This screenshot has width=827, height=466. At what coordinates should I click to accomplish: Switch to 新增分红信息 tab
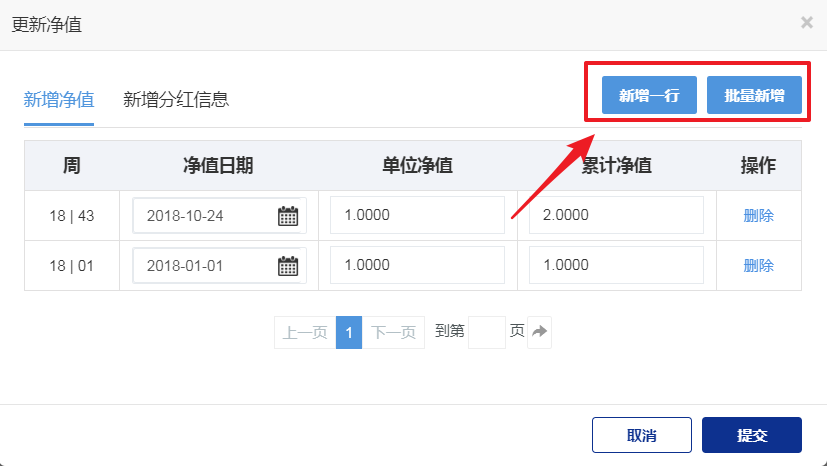(176, 99)
